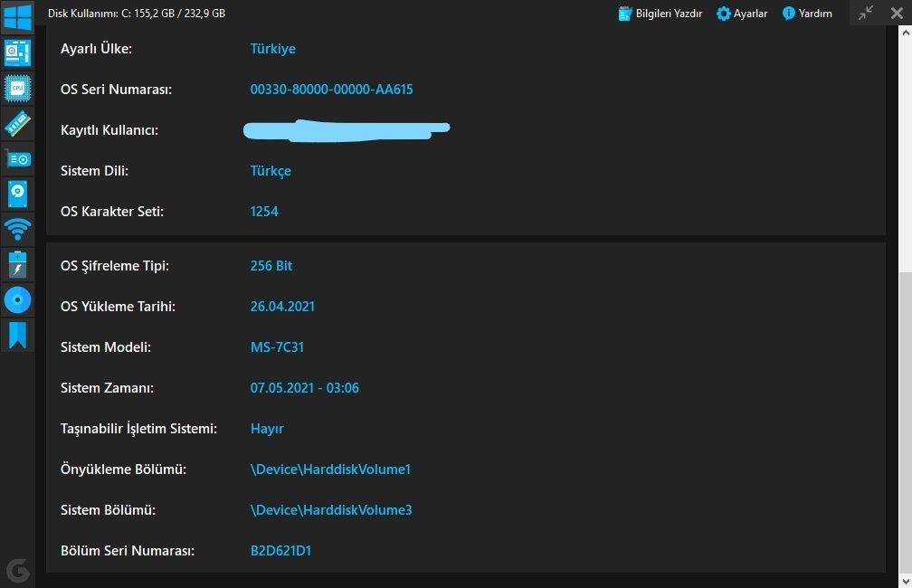Close the application window
This screenshot has width=912, height=588.
pos(897,13)
